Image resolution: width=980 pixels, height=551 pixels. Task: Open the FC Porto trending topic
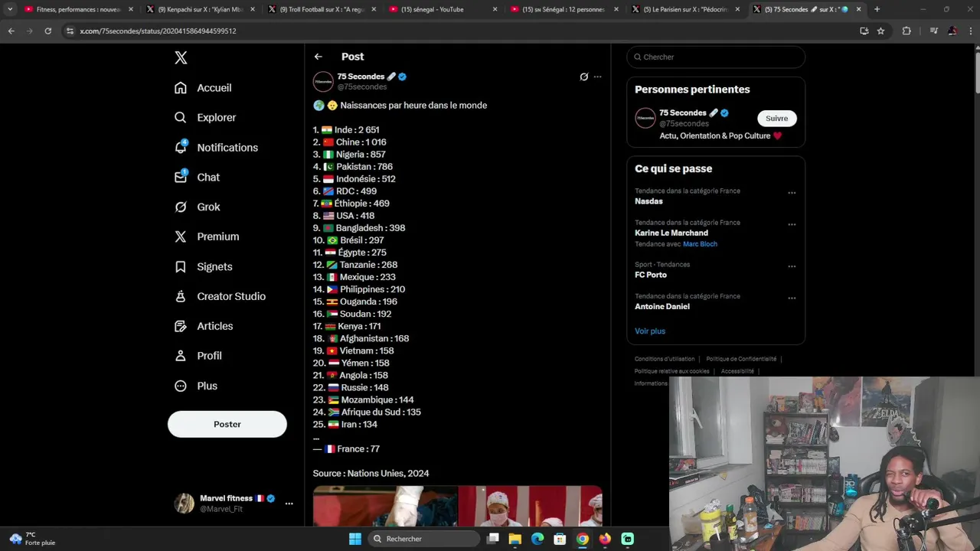(x=651, y=275)
